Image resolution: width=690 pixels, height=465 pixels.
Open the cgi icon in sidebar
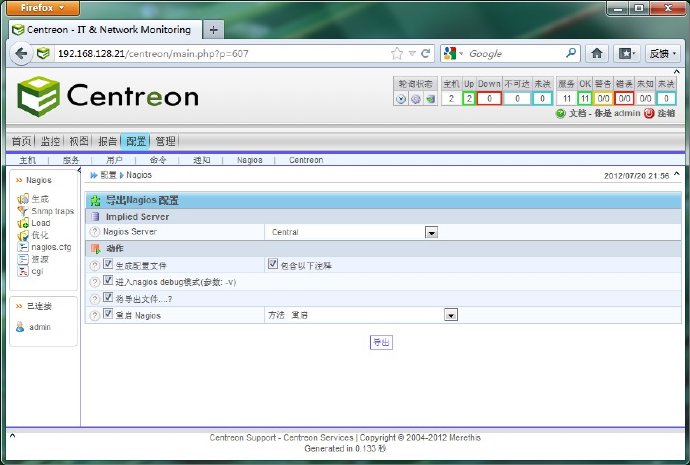tap(23, 271)
